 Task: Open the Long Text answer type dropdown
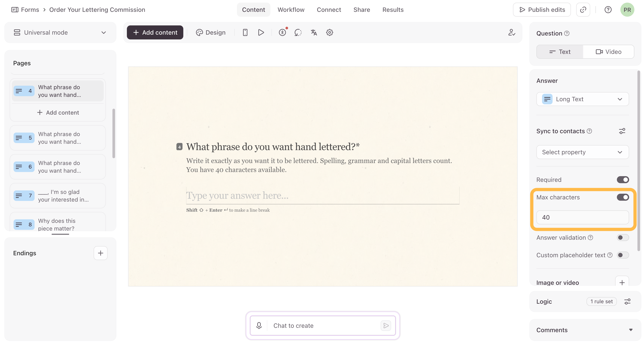pyautogui.click(x=582, y=99)
